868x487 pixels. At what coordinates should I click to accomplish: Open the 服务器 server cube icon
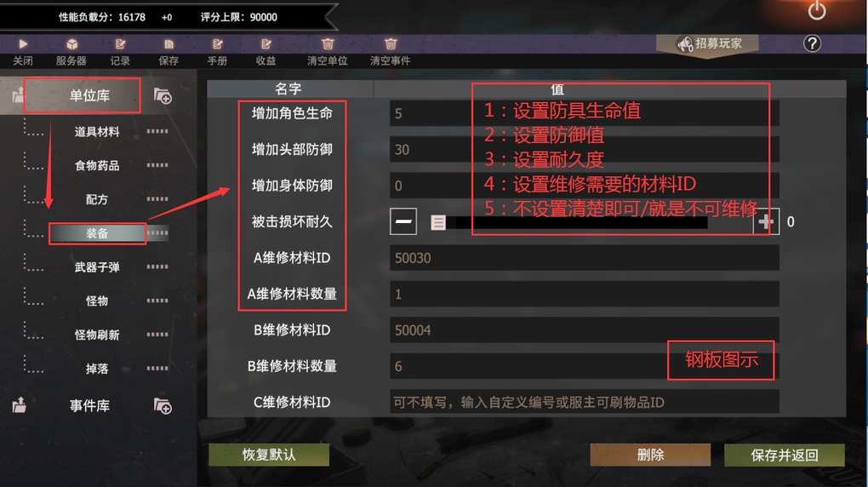71,43
